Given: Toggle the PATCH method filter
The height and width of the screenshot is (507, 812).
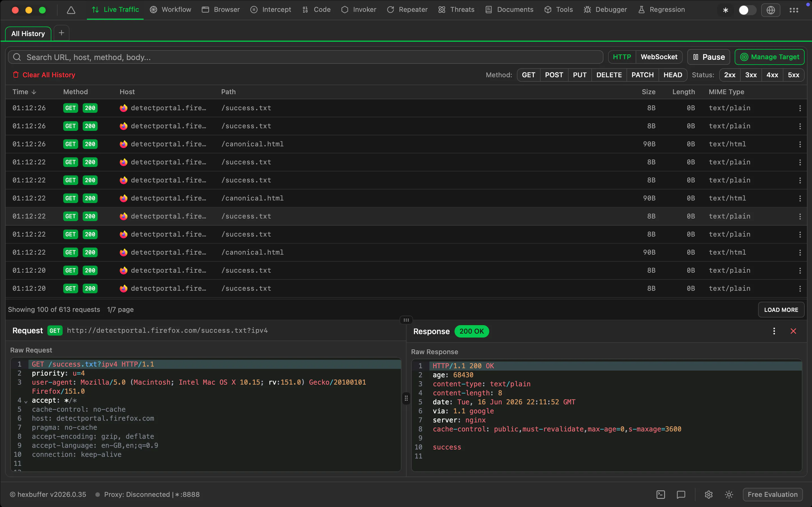Looking at the screenshot, I should click(x=642, y=75).
